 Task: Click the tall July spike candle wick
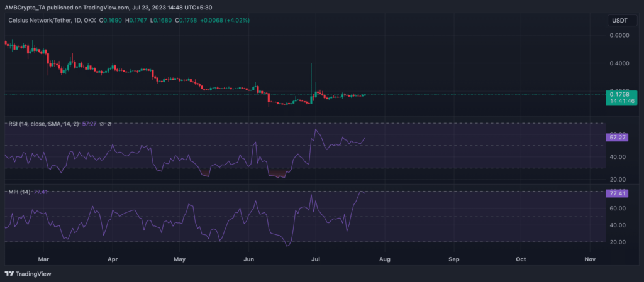click(x=312, y=75)
